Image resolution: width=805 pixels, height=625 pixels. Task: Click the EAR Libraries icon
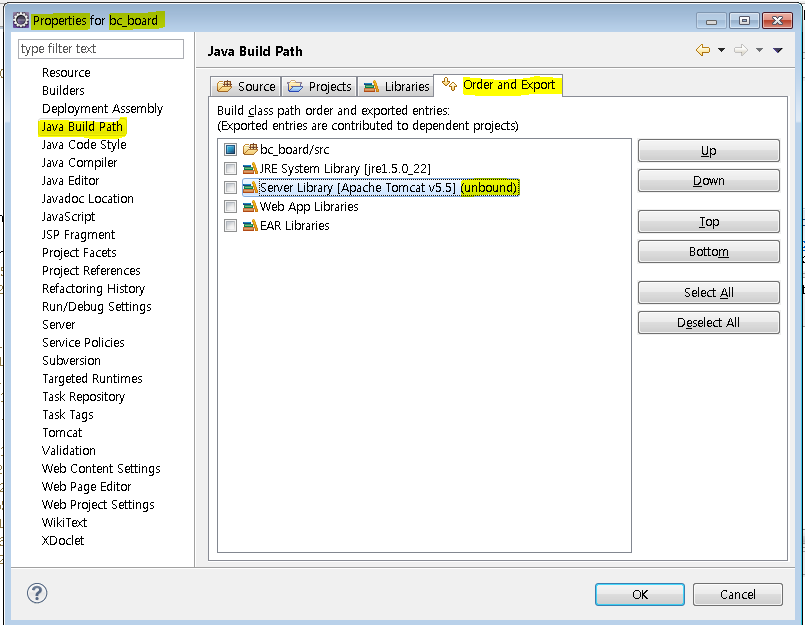pyautogui.click(x=250, y=226)
